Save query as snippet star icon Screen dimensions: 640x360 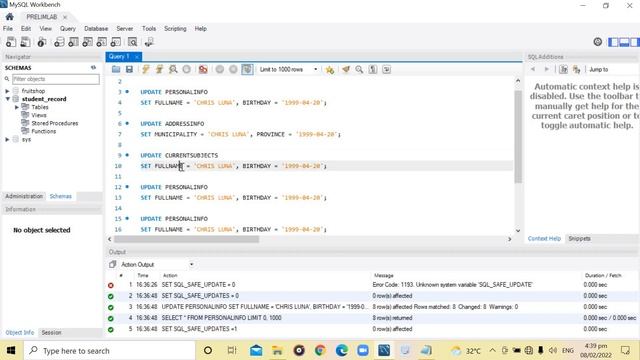[330, 69]
